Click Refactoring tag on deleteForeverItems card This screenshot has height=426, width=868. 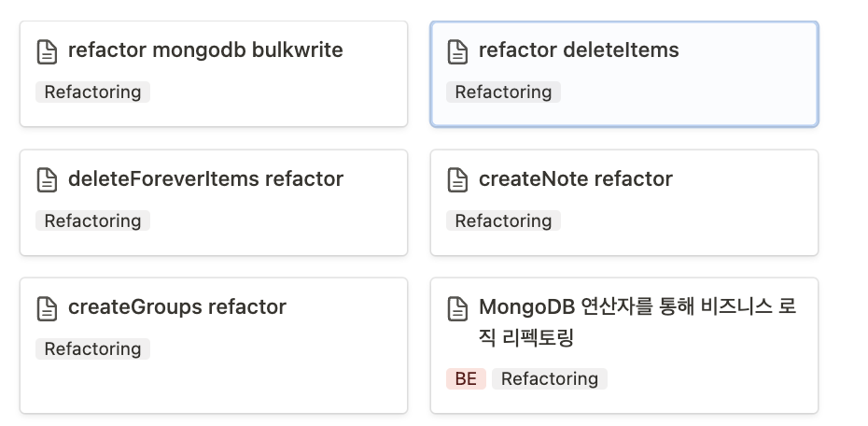(92, 220)
